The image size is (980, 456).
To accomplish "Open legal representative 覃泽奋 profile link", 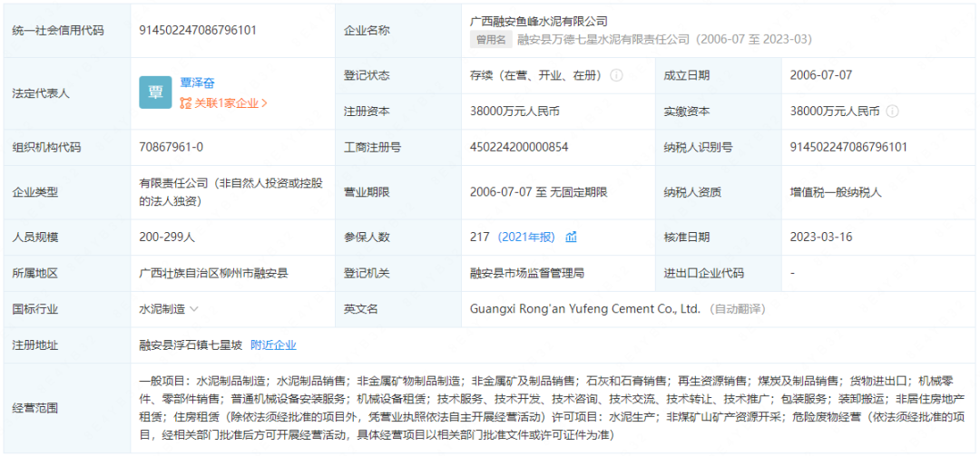I will click(197, 83).
